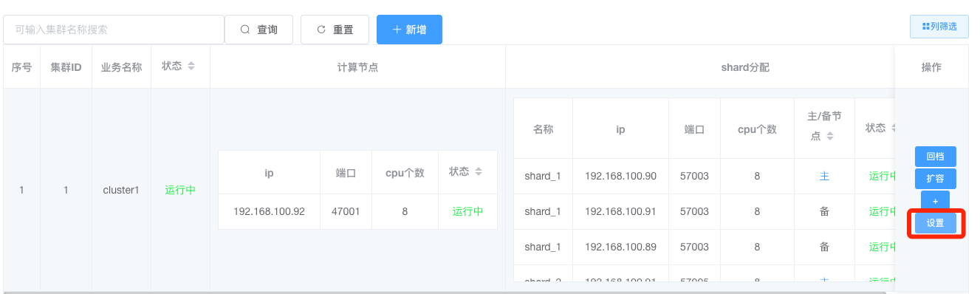Click the 主 primary node label

pos(824,176)
